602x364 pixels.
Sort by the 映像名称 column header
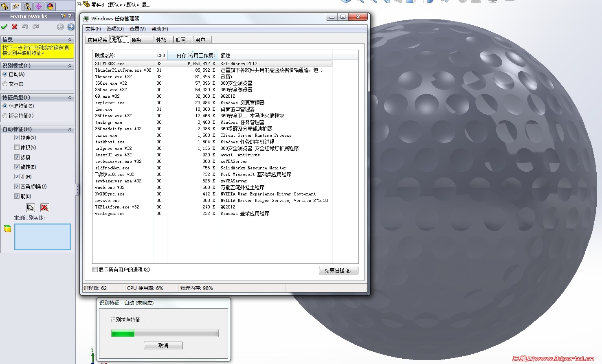pos(123,55)
